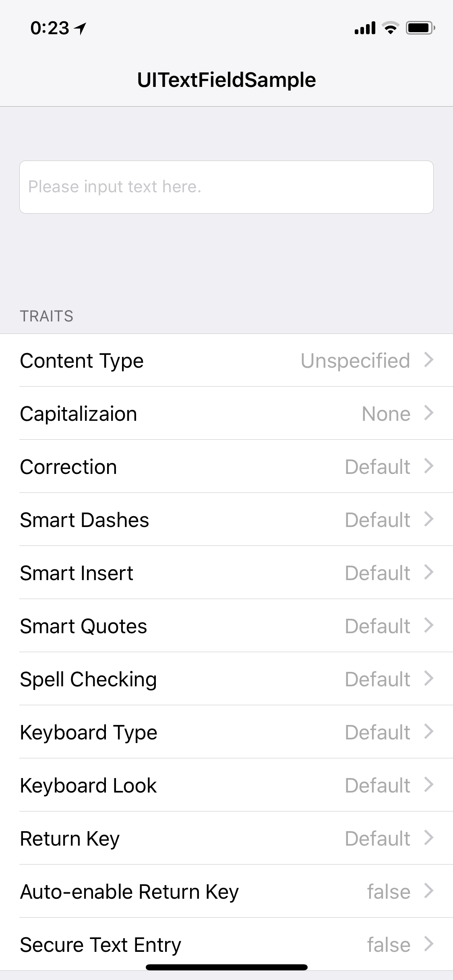Image resolution: width=453 pixels, height=980 pixels.
Task: Select the Smart Dashes row
Action: [x=226, y=519]
